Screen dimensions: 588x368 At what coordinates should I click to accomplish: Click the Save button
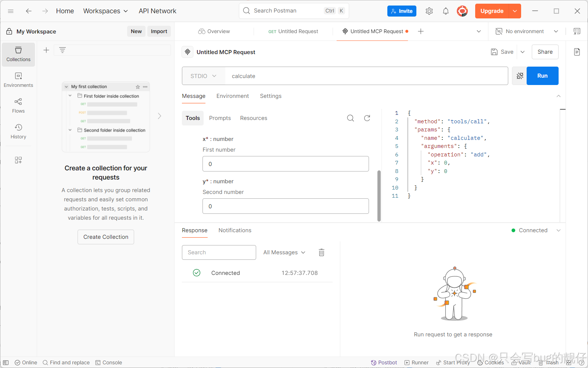tap(502, 52)
